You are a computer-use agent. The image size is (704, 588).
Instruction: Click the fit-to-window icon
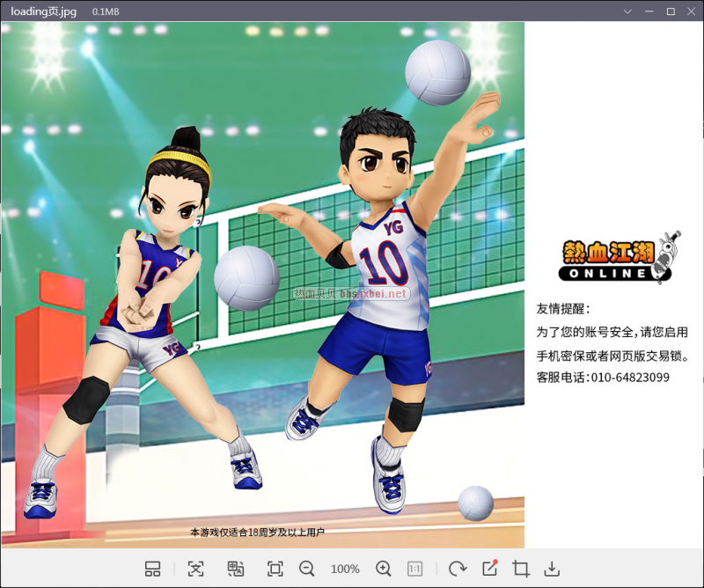[275, 569]
